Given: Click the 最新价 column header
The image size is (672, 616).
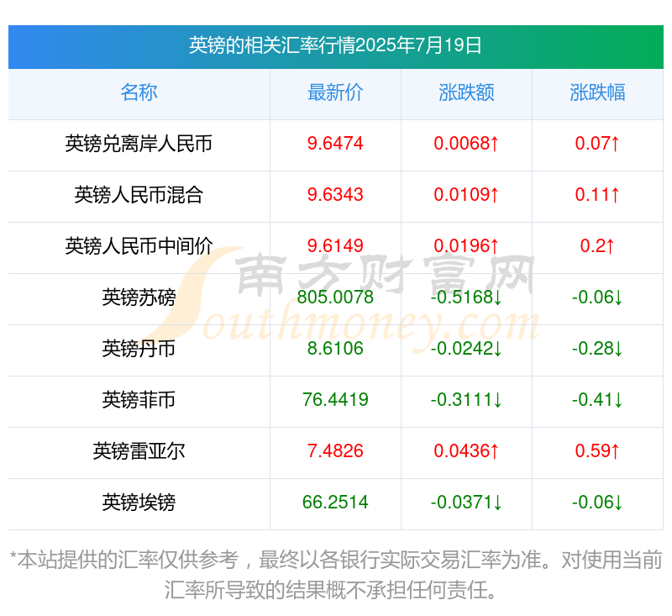Looking at the screenshot, I should click(x=335, y=92).
